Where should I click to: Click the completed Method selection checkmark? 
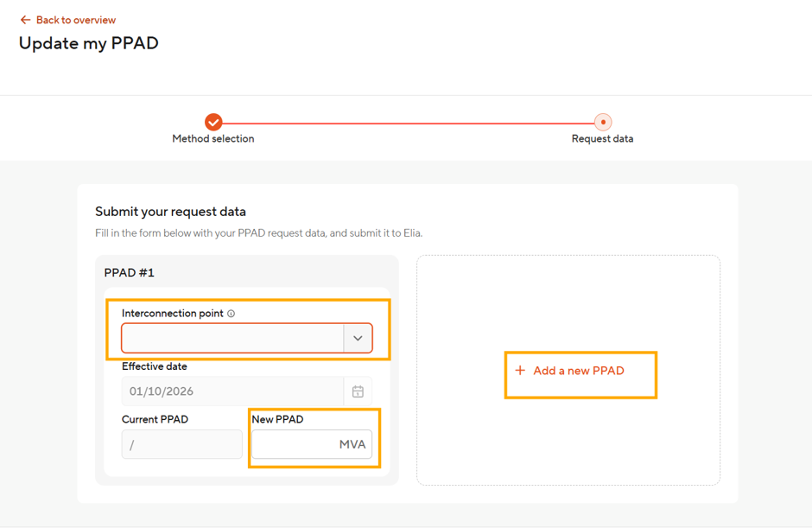pos(213,123)
